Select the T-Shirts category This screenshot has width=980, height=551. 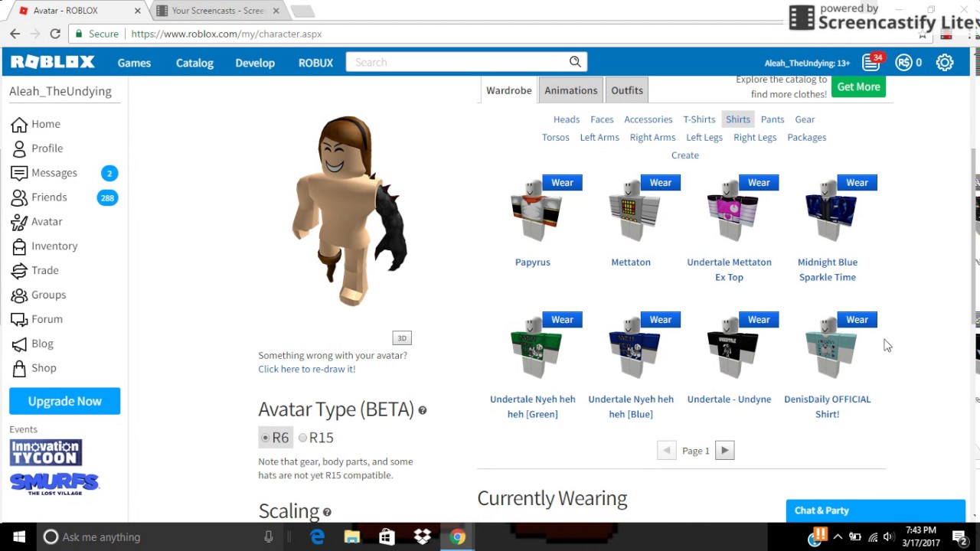point(699,119)
